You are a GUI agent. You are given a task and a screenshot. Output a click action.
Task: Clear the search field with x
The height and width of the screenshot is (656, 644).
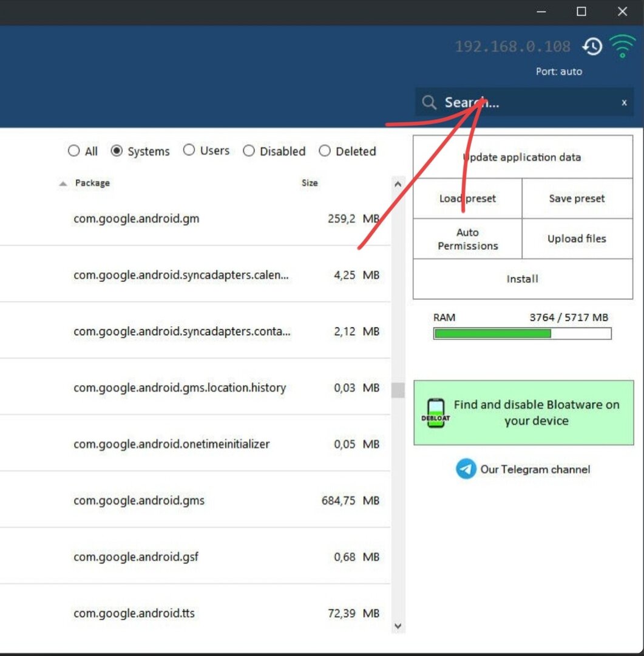pos(623,103)
